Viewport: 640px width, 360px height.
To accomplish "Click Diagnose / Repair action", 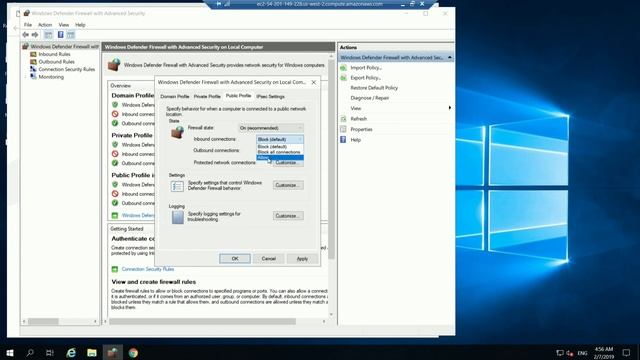I will [x=369, y=98].
